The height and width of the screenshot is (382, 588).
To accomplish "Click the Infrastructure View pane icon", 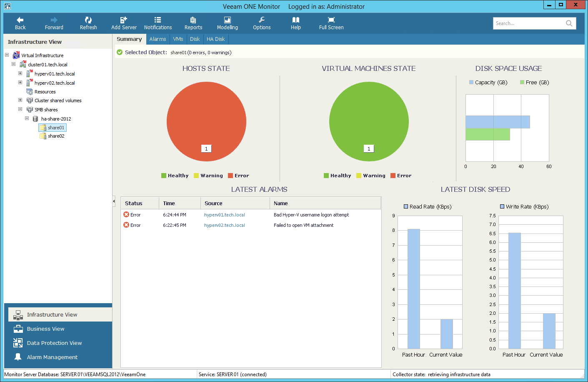I will 18,315.
